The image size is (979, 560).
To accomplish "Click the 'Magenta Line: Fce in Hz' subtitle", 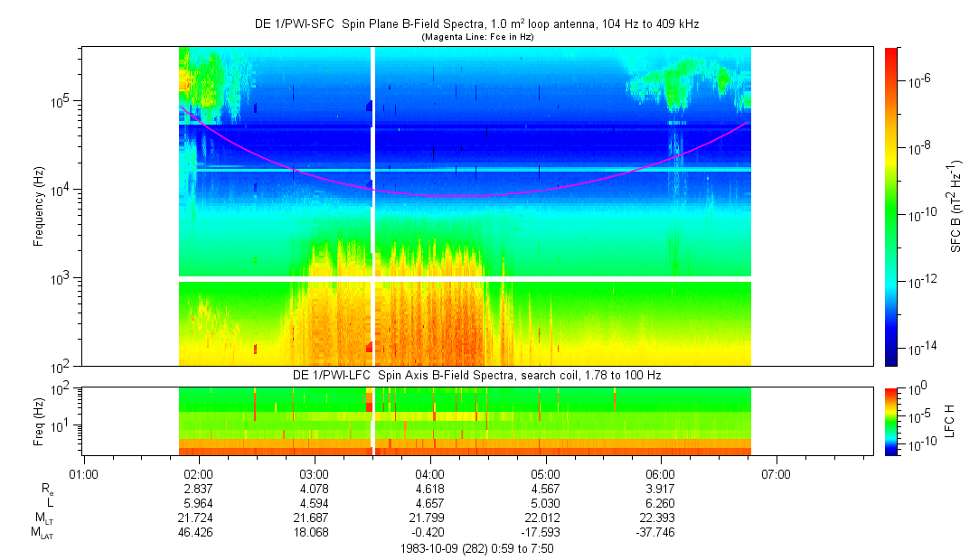I will click(x=477, y=37).
